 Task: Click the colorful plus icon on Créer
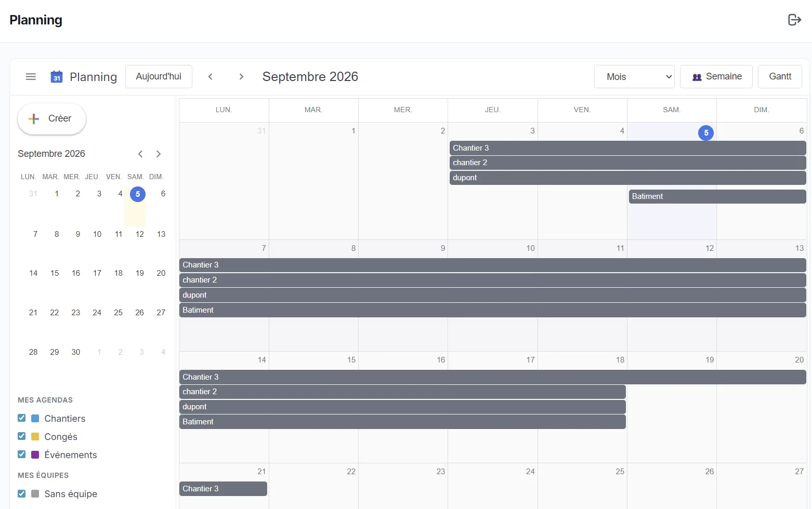tap(34, 119)
